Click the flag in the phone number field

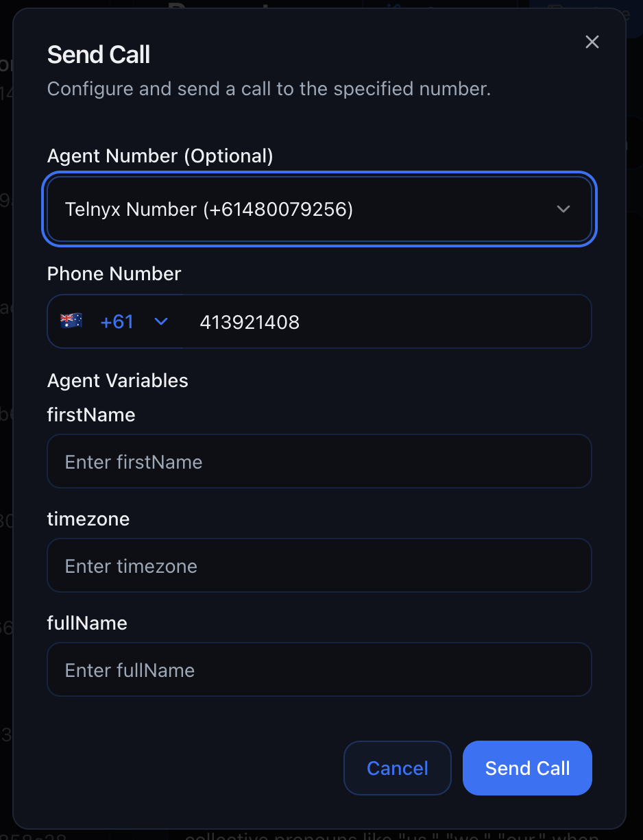[71, 321]
